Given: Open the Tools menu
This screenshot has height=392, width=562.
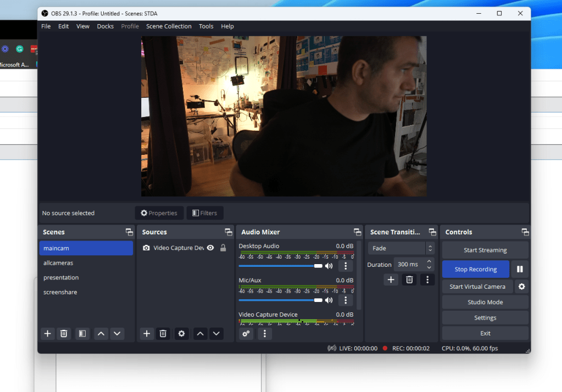Looking at the screenshot, I should [206, 26].
